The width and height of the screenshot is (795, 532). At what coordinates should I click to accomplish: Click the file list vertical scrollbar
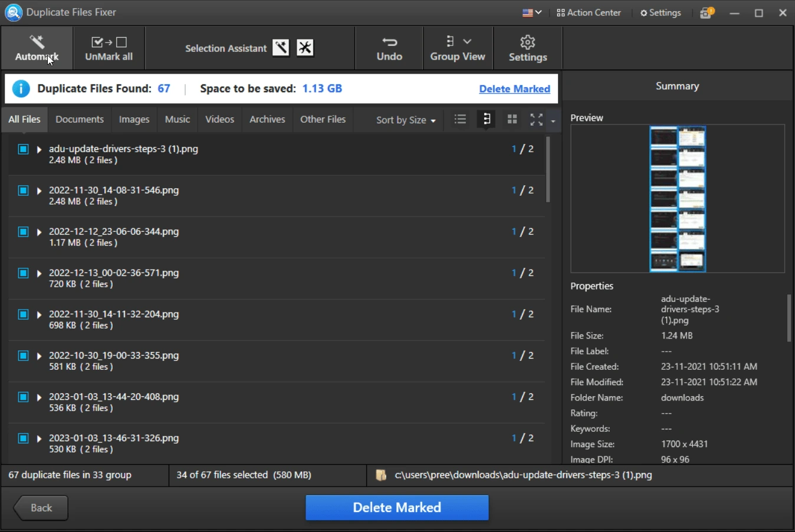coord(548,171)
